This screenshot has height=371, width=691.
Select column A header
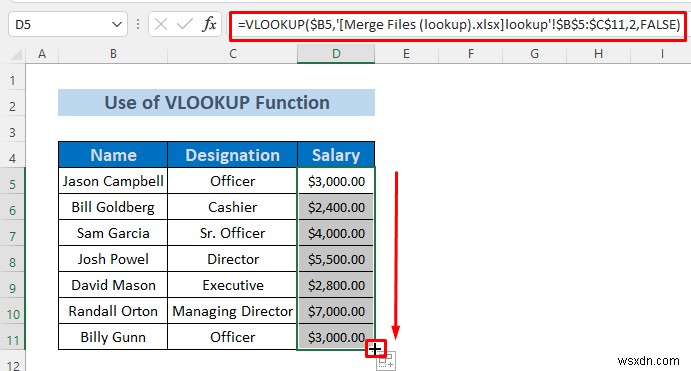point(42,54)
